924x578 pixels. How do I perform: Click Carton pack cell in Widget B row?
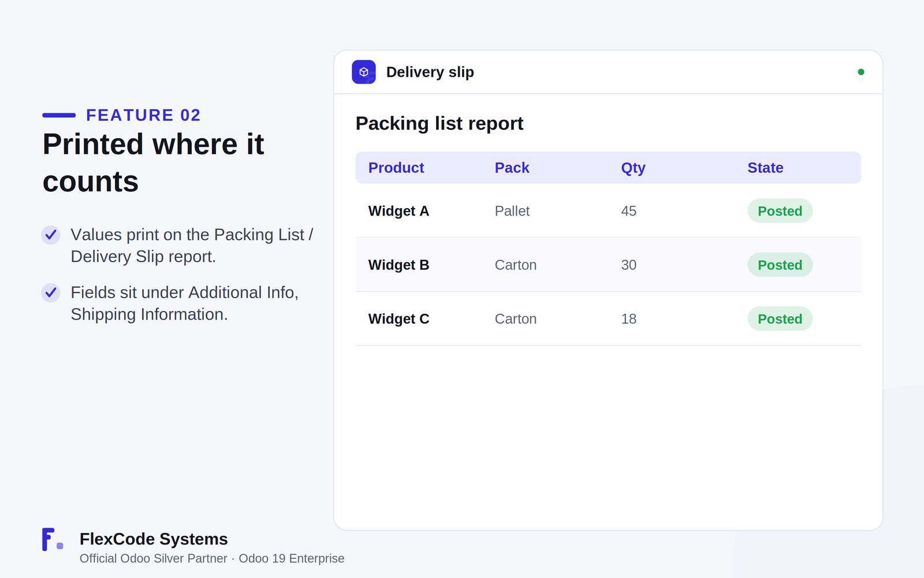pos(516,265)
